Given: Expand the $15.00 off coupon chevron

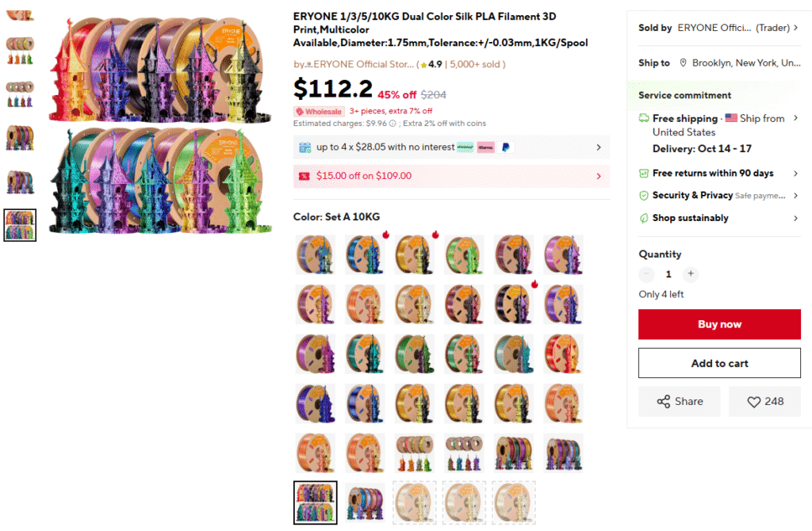Looking at the screenshot, I should pos(599,176).
